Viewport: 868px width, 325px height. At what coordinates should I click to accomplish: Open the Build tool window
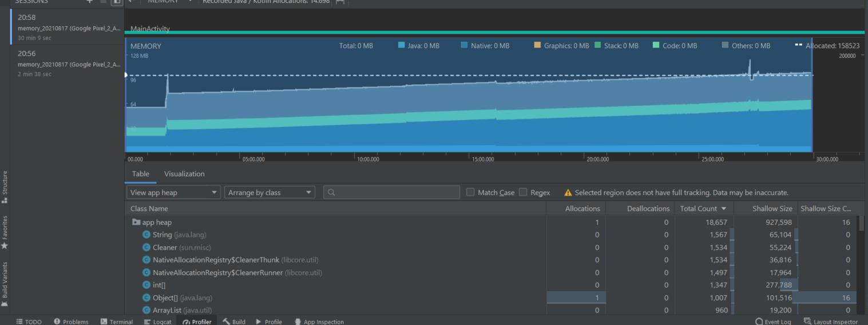[234, 322]
